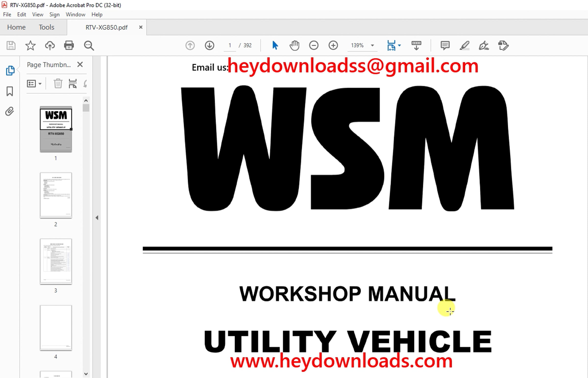Click the Zoom in plus icon
Viewport: 588px width, 378px height.
333,46
